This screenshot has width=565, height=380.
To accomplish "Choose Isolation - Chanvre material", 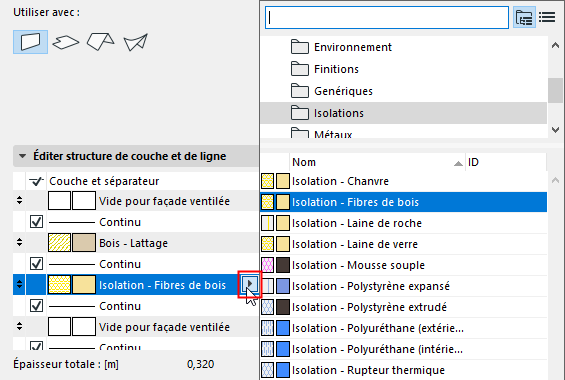I will click(404, 181).
